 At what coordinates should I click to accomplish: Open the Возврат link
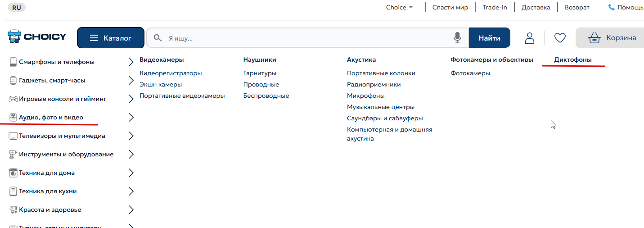click(x=577, y=8)
